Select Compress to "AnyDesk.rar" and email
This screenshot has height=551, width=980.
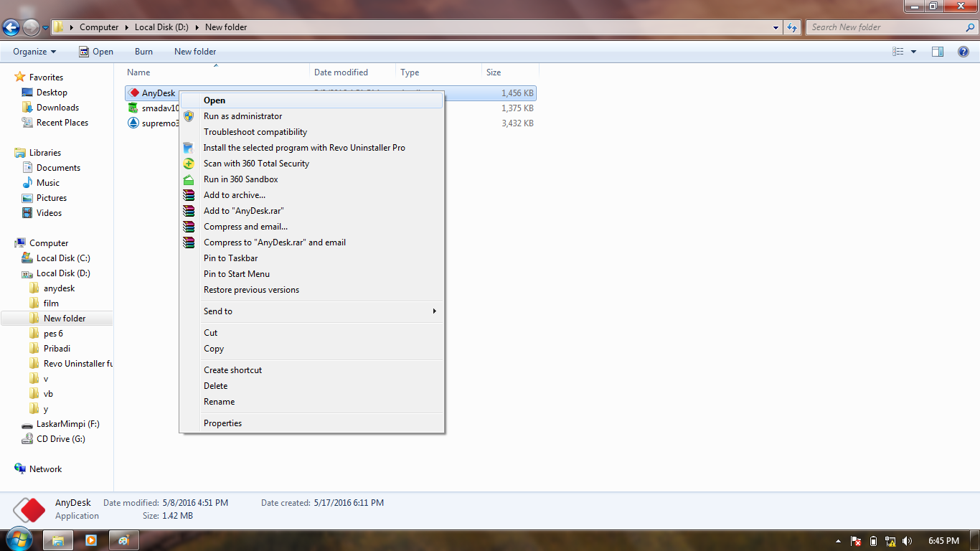pyautogui.click(x=311, y=242)
